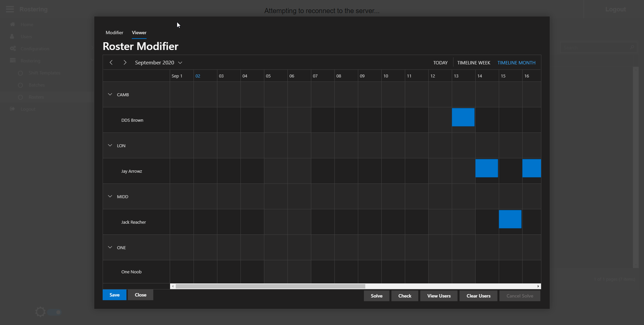Go to previous month using left arrow
The width and height of the screenshot is (644, 325).
[x=111, y=62]
